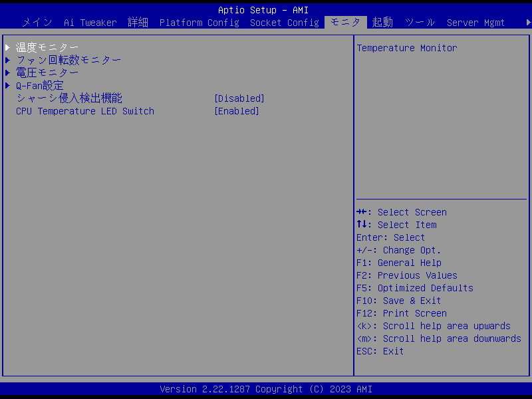Open the Socket Config tab
Viewport: 532px width, 399px height.
click(x=285, y=23)
